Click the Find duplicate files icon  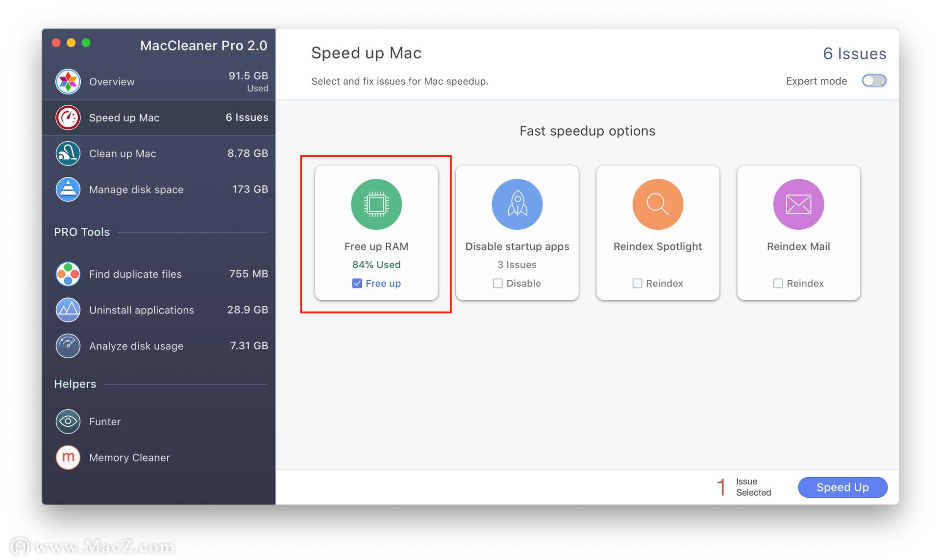coord(68,274)
